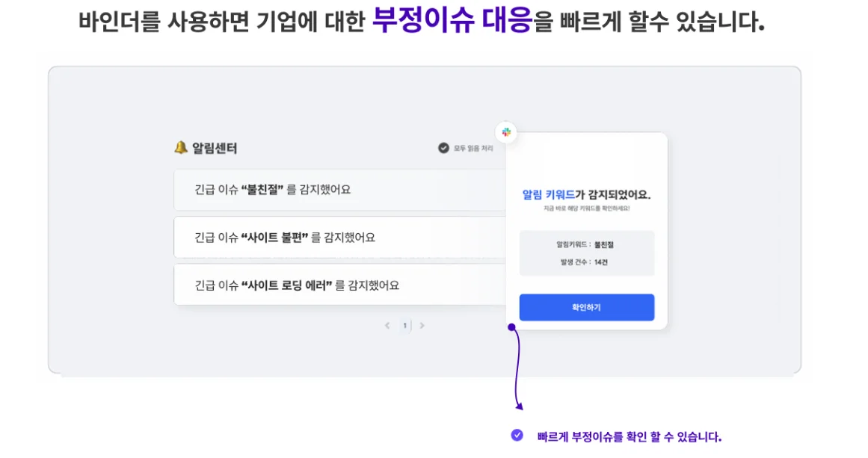Image resolution: width=868 pixels, height=458 pixels.
Task: Go to the next notifications page
Action: click(422, 326)
